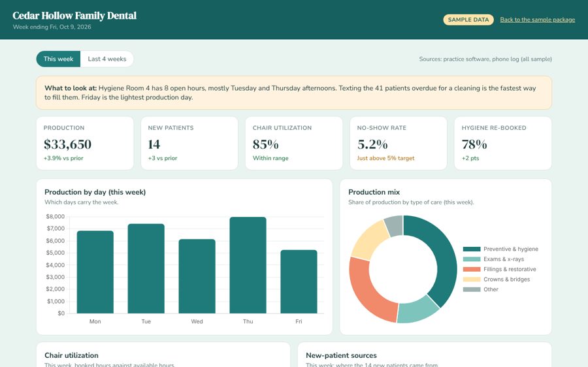Click the Production $33,650 card

(x=85, y=143)
